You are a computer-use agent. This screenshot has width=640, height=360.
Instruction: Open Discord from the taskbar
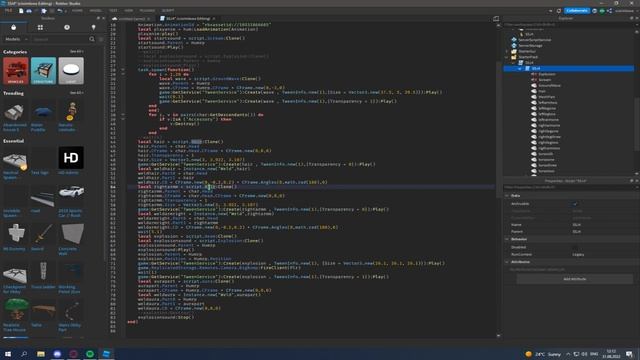[57, 354]
